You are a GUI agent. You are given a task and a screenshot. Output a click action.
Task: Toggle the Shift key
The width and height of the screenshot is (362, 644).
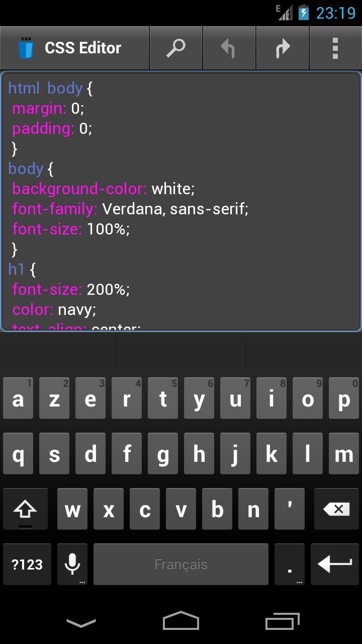[25, 509]
